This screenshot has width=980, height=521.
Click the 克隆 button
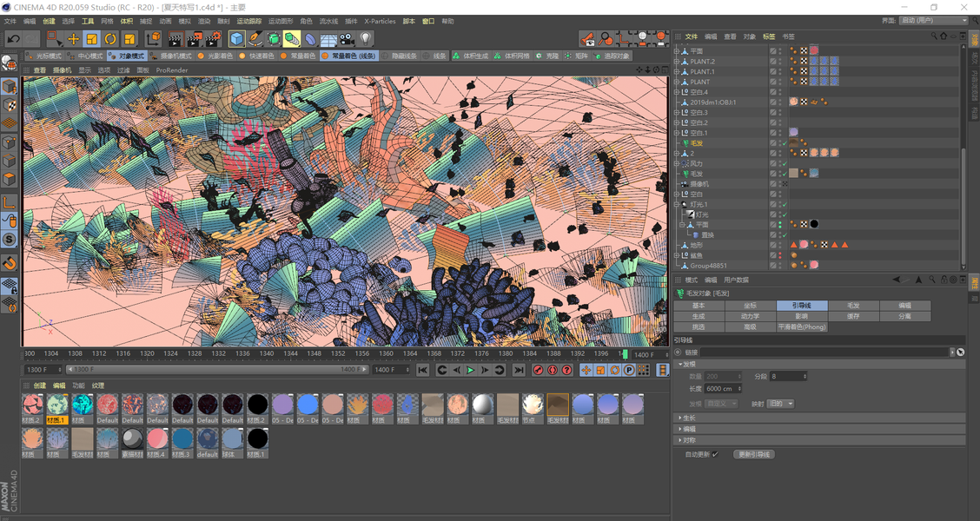(x=548, y=56)
